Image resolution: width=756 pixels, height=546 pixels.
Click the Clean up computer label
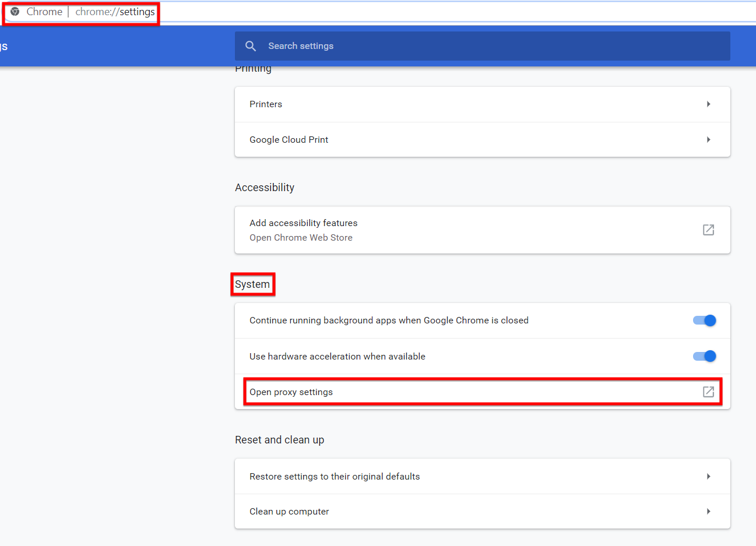[289, 512]
